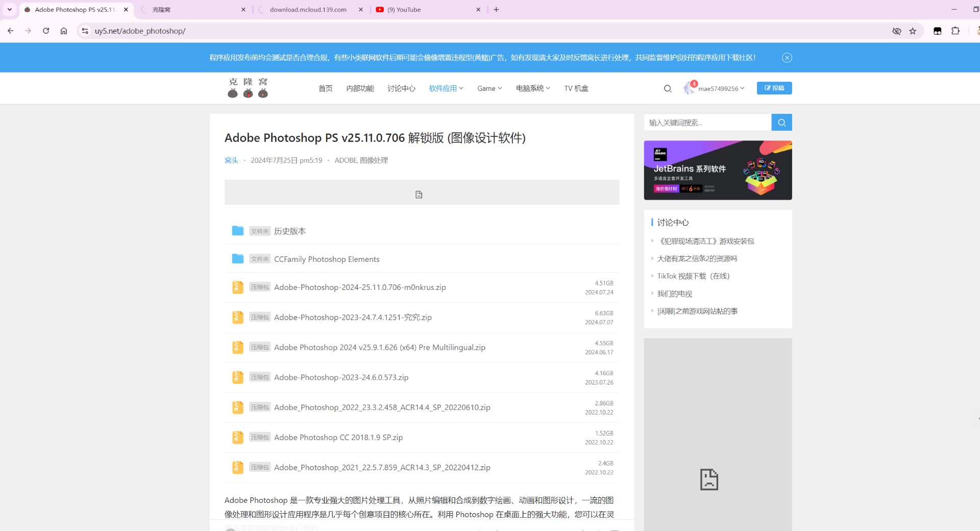Viewport: 980px width, 531px height.
Task: Click the browser forward arrow
Action: (x=28, y=31)
